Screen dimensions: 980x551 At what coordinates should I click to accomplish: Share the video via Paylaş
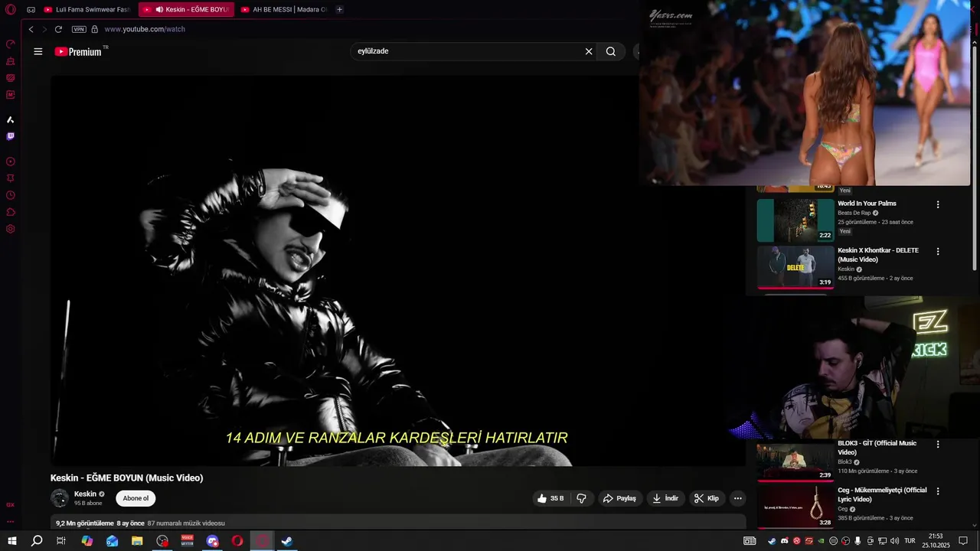(619, 498)
